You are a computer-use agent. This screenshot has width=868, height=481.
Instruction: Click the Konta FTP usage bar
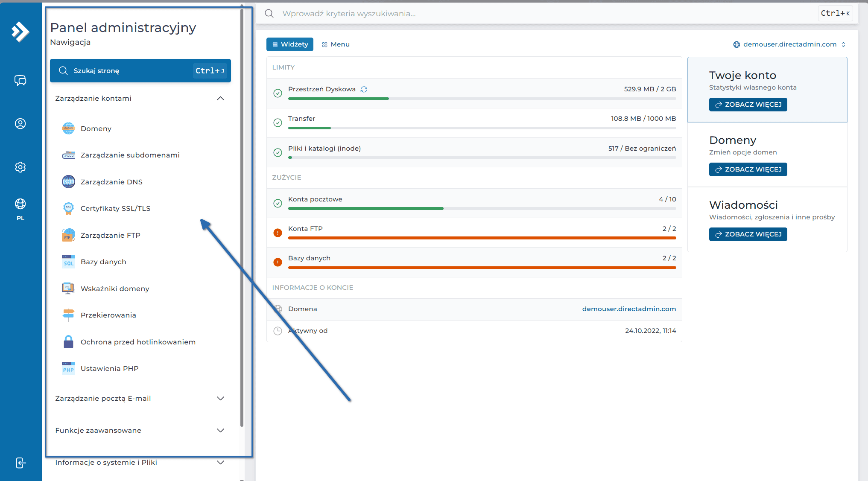pyautogui.click(x=482, y=238)
